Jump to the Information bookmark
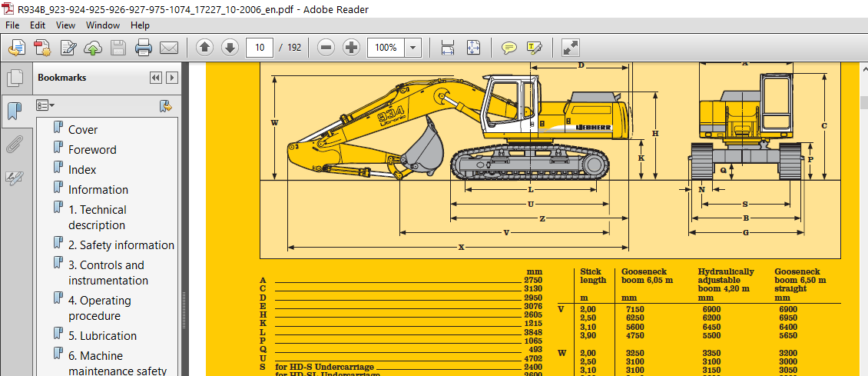The width and height of the screenshot is (868, 376). coord(98,189)
